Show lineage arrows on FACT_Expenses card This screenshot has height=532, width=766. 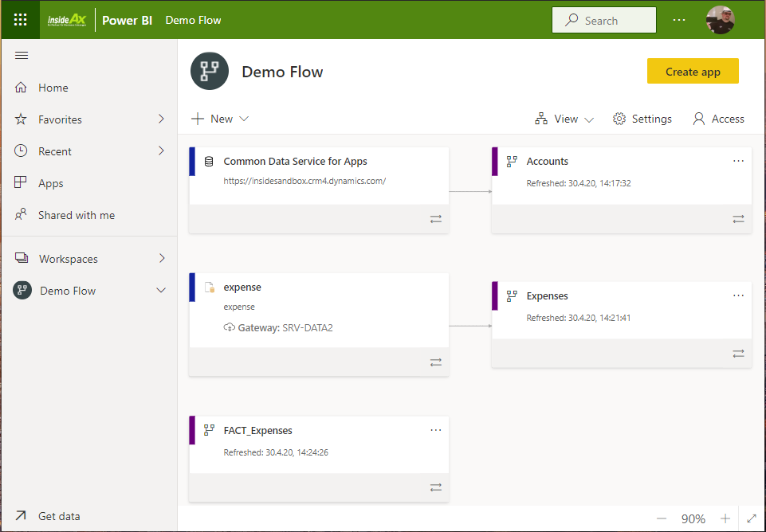436,487
